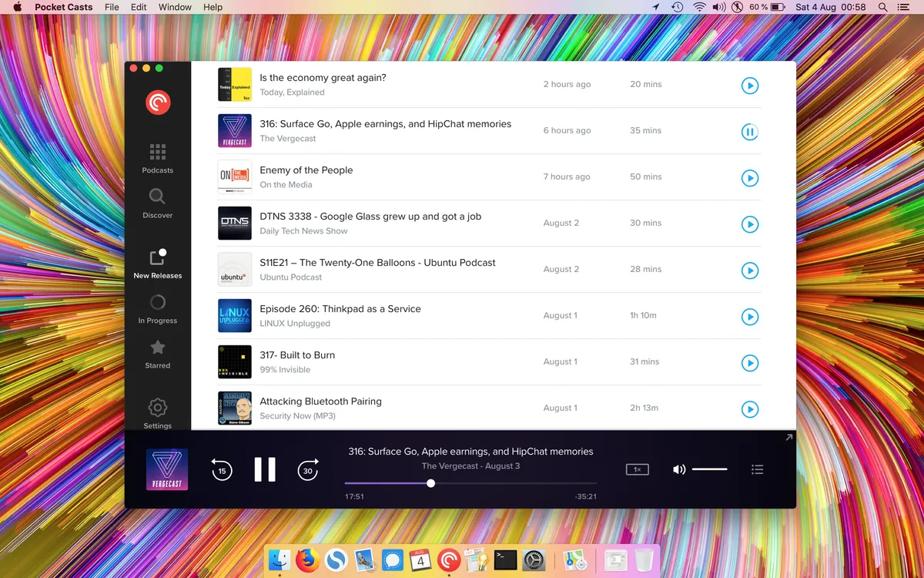Open 'Enemy of the People' episode title
924x578 pixels.
(x=306, y=170)
